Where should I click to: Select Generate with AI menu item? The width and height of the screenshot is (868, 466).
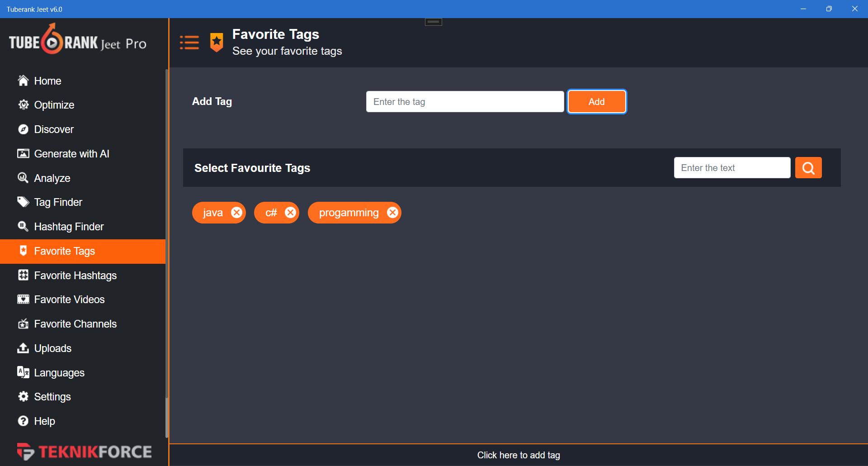(83, 154)
